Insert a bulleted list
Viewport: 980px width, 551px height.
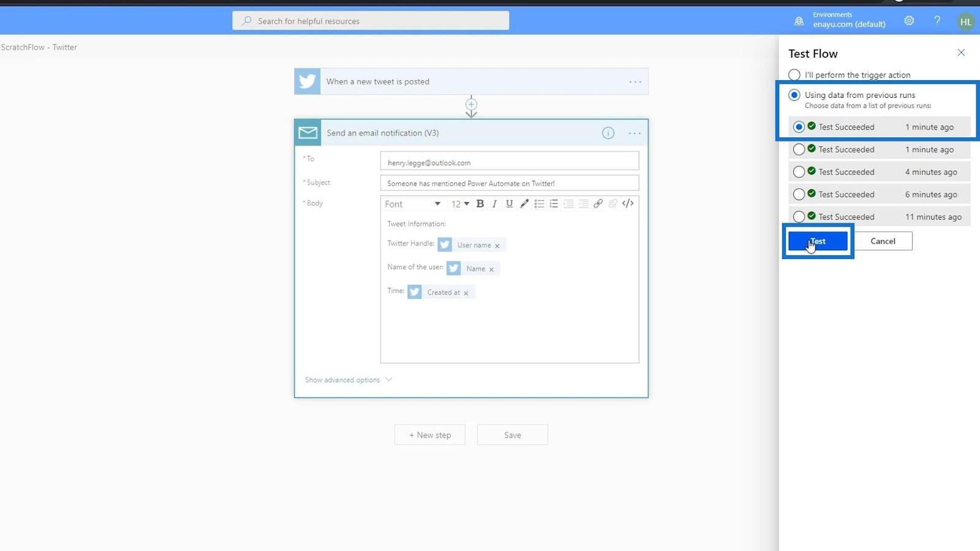pos(539,204)
